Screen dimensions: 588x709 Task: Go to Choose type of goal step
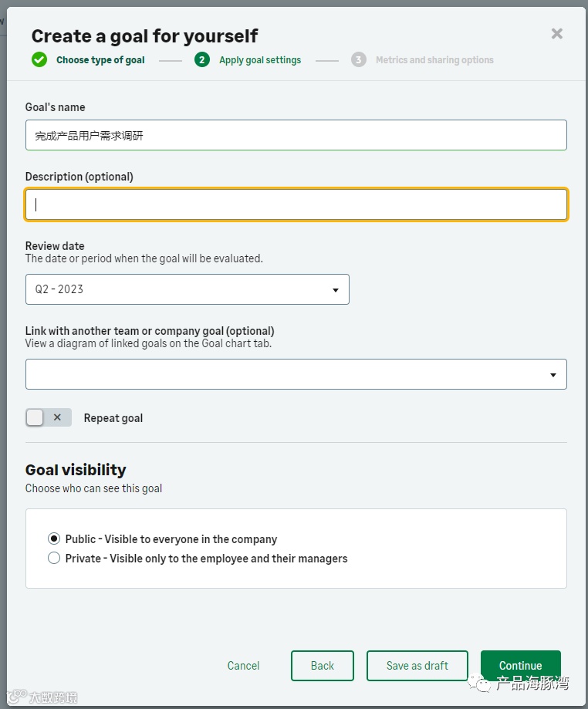coord(100,60)
